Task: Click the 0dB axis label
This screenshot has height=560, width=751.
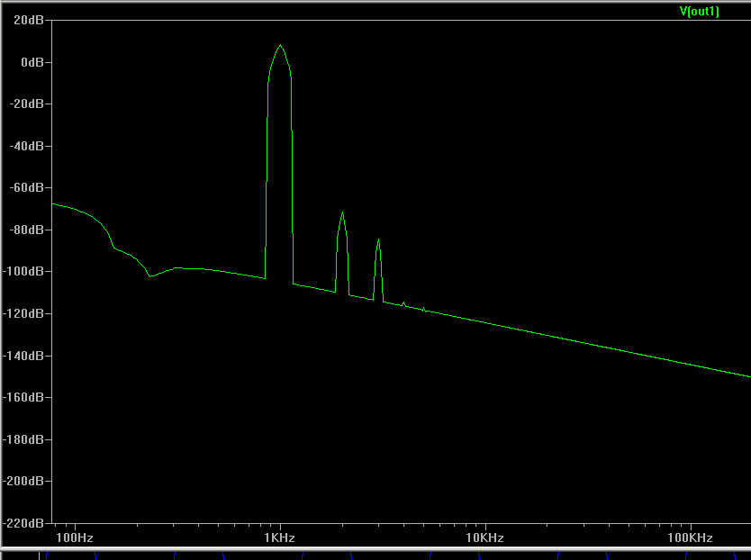Action: (x=32, y=62)
